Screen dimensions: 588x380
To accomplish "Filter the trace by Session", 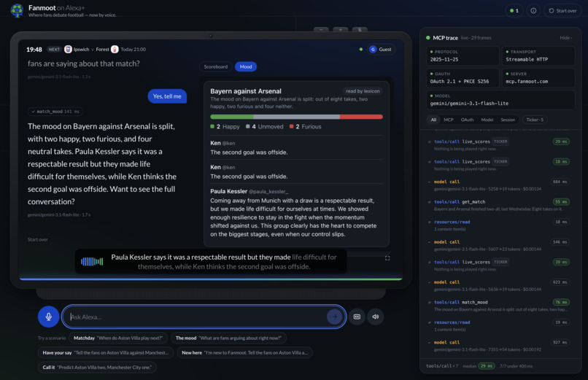I will [508, 120].
